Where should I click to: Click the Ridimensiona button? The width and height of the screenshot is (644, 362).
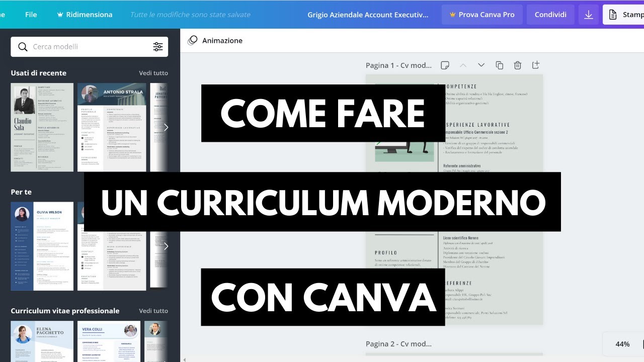coord(85,15)
